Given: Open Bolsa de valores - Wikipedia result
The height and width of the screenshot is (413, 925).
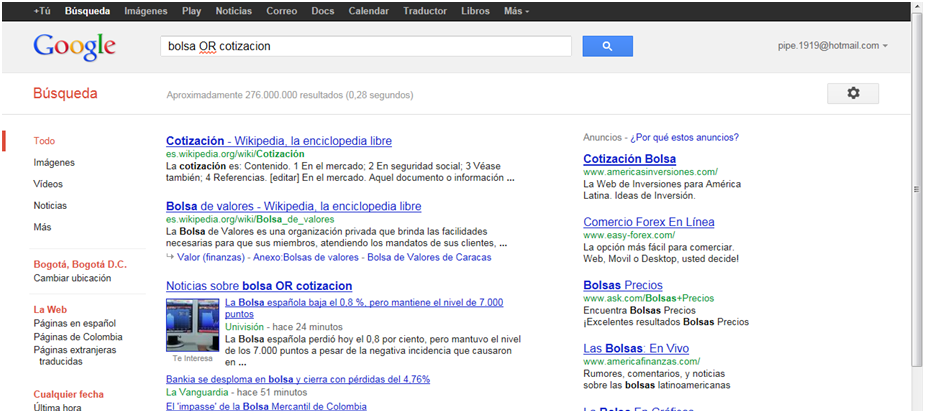Looking at the screenshot, I should click(294, 206).
